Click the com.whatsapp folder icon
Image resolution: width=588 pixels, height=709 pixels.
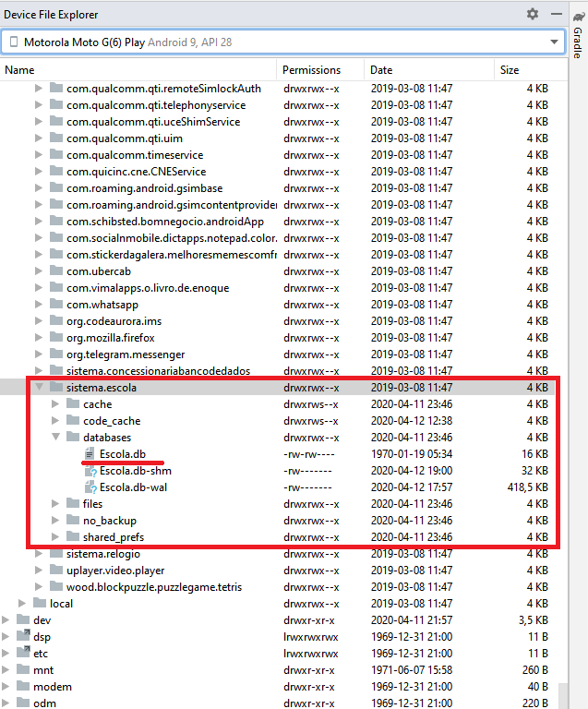[x=56, y=304]
